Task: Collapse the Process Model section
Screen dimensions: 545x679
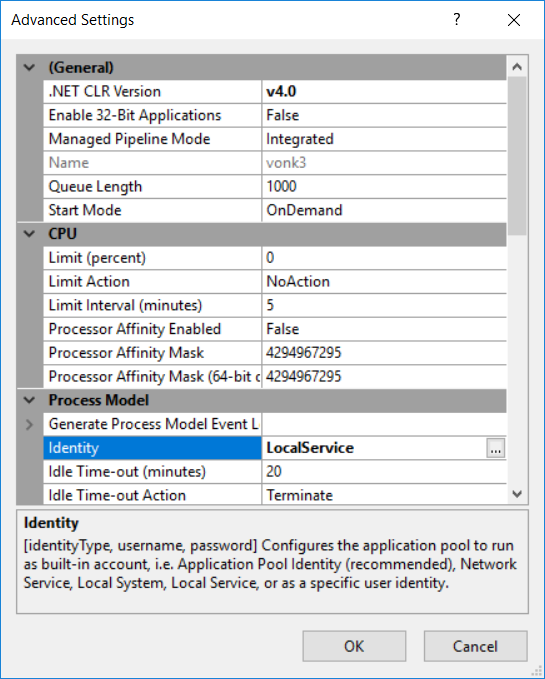Action: pyautogui.click(x=29, y=400)
